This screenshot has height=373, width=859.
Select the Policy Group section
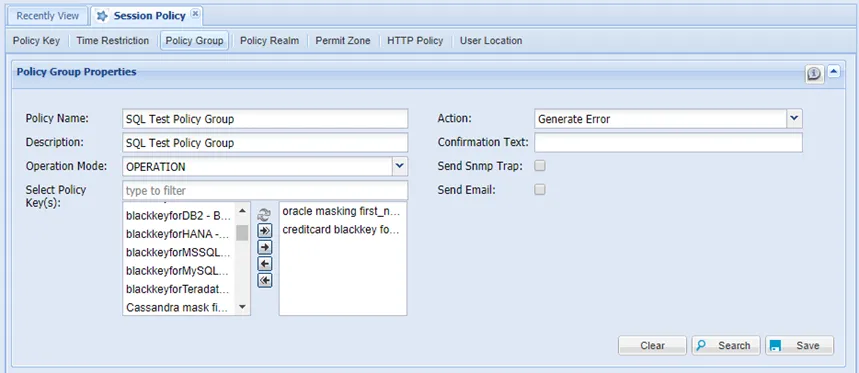click(194, 41)
